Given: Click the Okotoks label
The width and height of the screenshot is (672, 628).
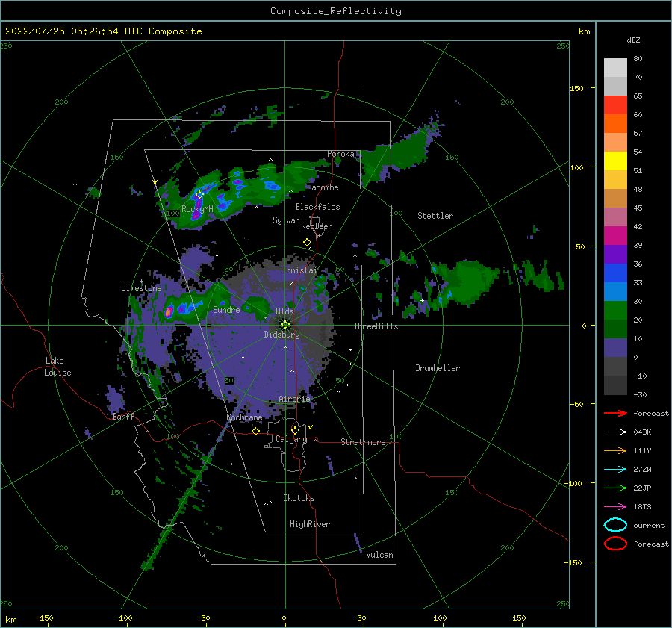Looking at the screenshot, I should (299, 498).
